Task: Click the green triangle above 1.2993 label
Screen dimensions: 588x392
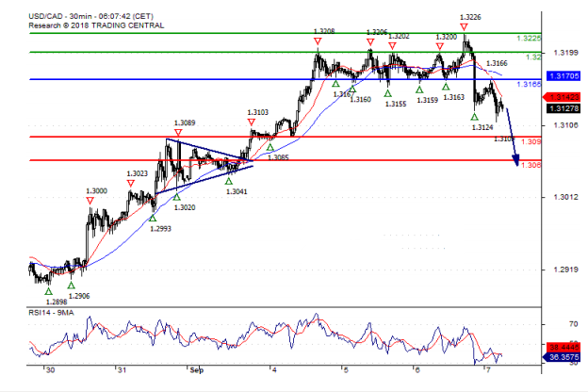Action: (153, 219)
